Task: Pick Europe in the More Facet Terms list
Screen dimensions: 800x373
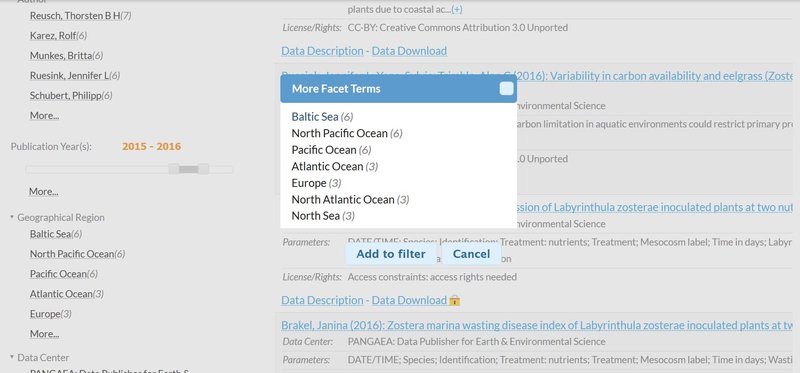Action: [316, 183]
